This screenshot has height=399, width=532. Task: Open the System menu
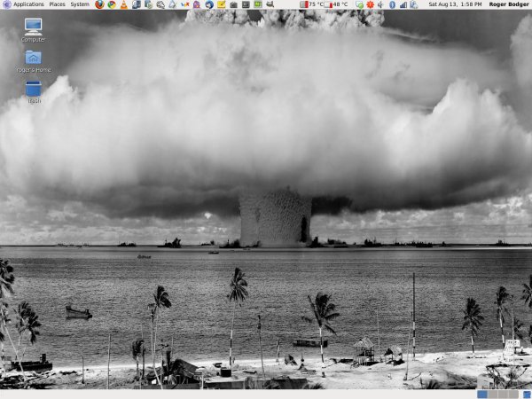pyautogui.click(x=80, y=4)
